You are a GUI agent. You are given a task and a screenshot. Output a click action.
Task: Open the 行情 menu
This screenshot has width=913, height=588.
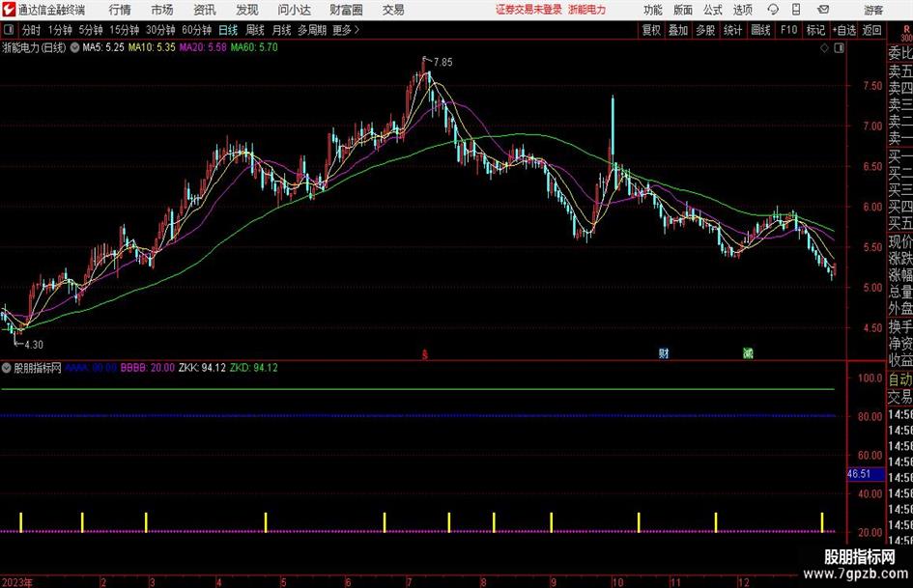coord(121,10)
